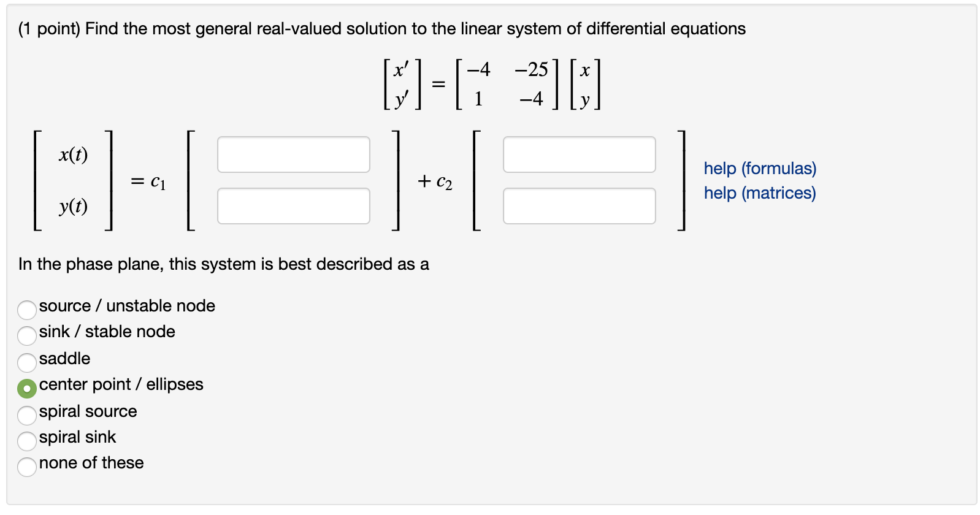Click the top entry field of the c1 eigenvector
The height and width of the screenshot is (515, 980).
(293, 154)
